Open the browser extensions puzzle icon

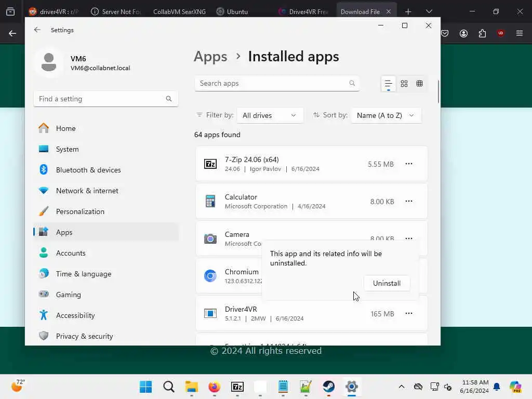click(482, 33)
